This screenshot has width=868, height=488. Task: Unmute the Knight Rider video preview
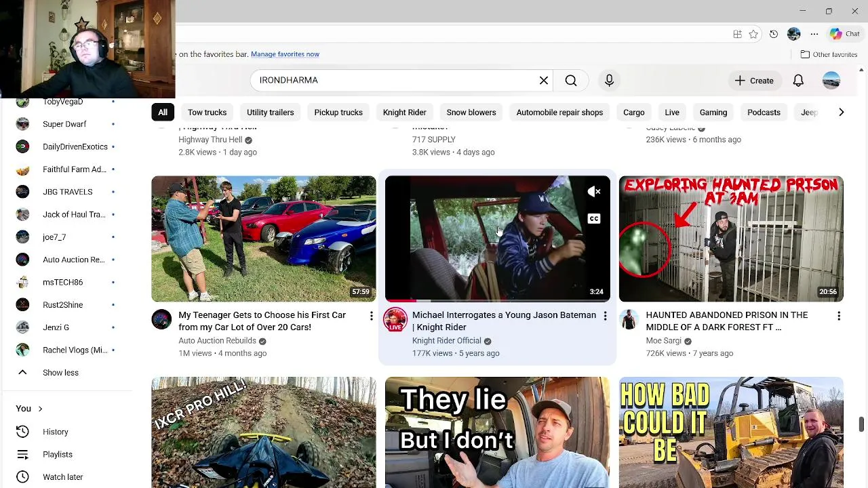594,192
